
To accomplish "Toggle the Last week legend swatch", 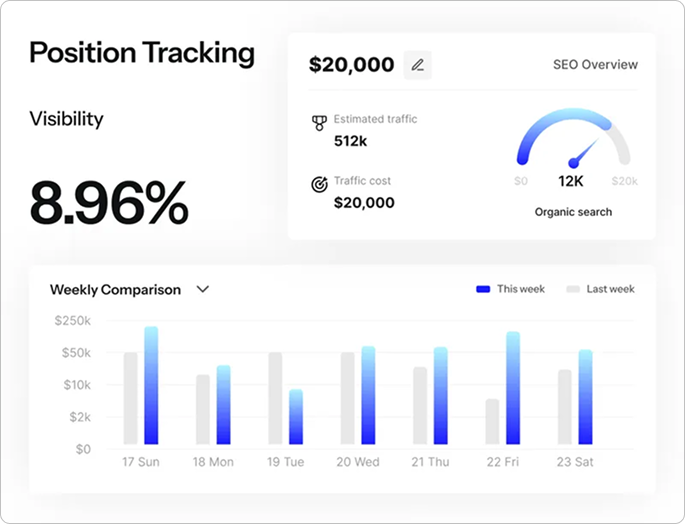I will 573,289.
